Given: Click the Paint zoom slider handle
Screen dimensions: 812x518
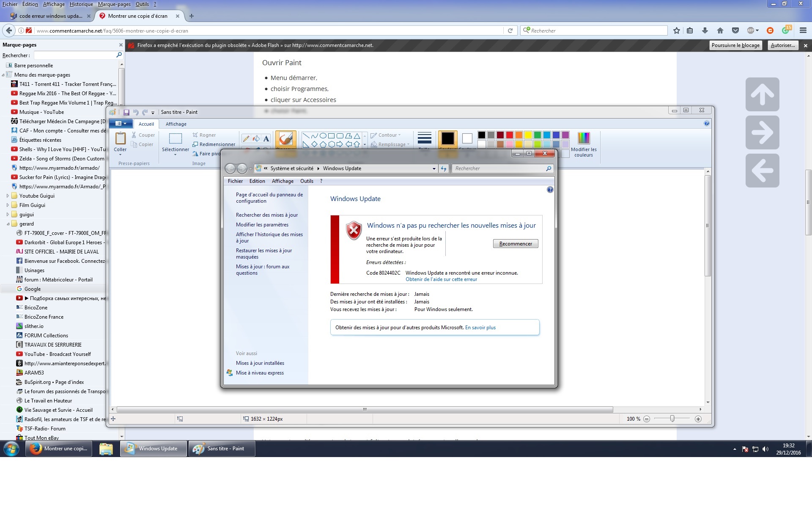Looking at the screenshot, I should [x=672, y=419].
